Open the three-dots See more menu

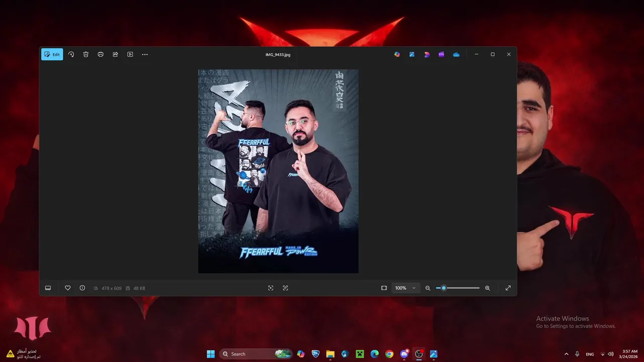pos(145,54)
